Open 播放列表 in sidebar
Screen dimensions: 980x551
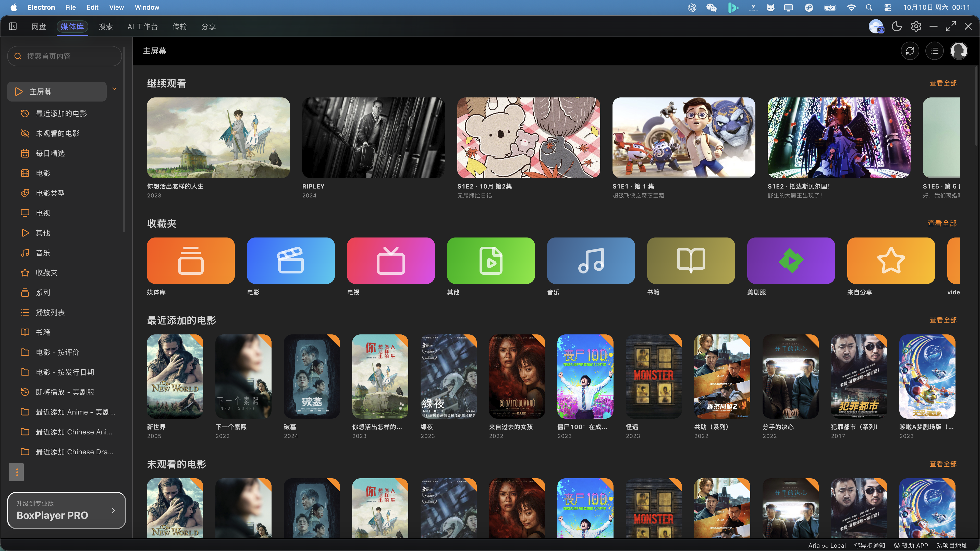click(50, 312)
